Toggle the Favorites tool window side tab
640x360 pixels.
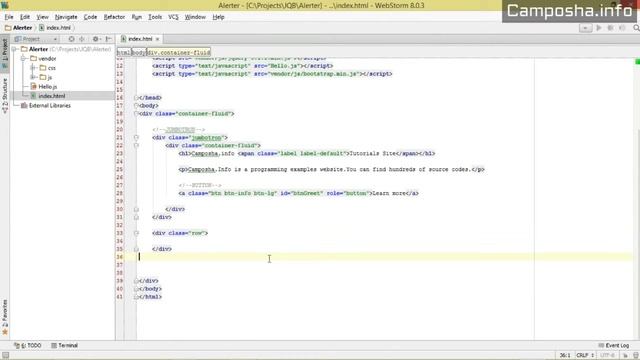(x=5, y=317)
